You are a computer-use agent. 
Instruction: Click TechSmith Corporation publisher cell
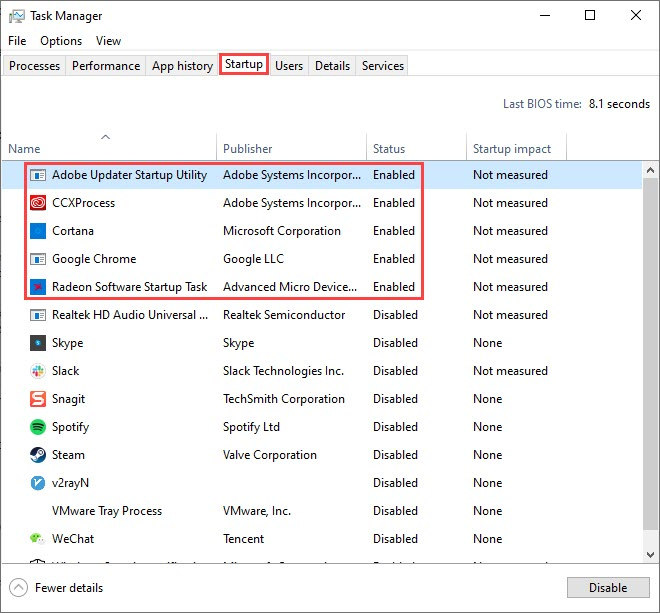pyautogui.click(x=284, y=399)
